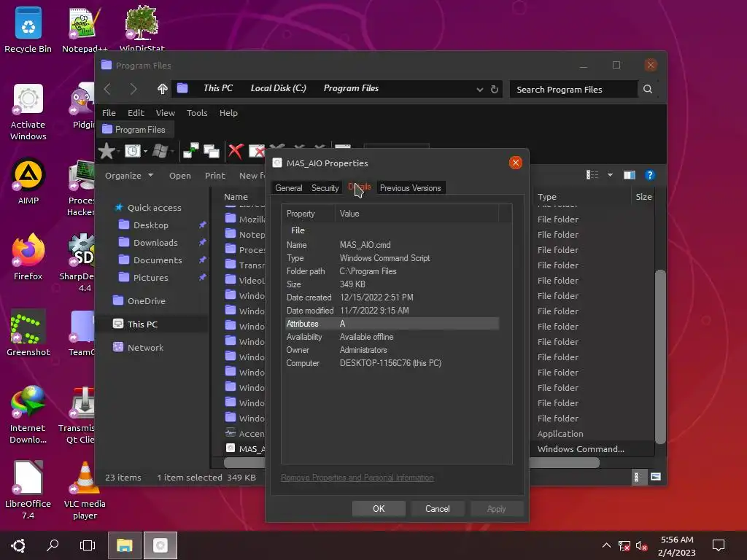The image size is (747, 560).
Task: Open the view options dropdown arrow
Action: 610,175
